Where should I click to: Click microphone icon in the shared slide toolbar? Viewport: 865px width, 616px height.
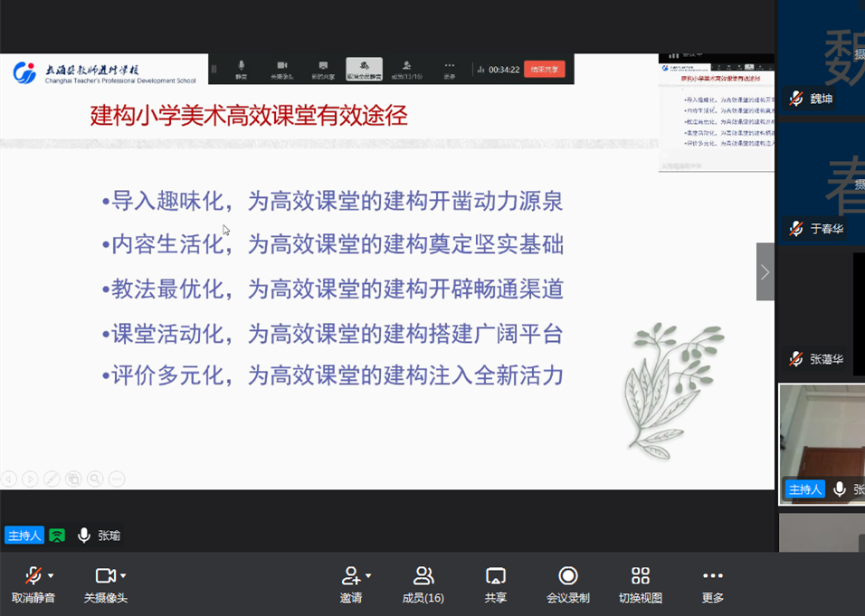tap(241, 66)
